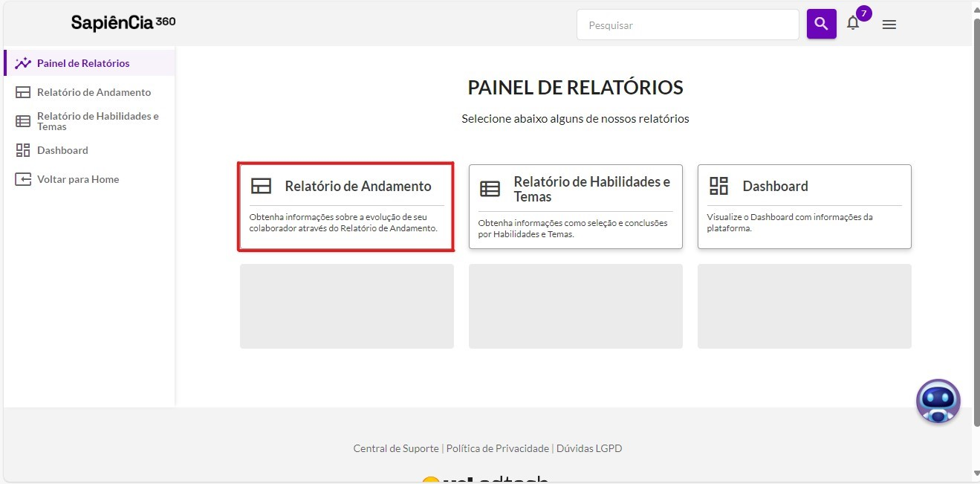This screenshot has width=980, height=484.
Task: Open the notifications bell icon
Action: [x=853, y=23]
